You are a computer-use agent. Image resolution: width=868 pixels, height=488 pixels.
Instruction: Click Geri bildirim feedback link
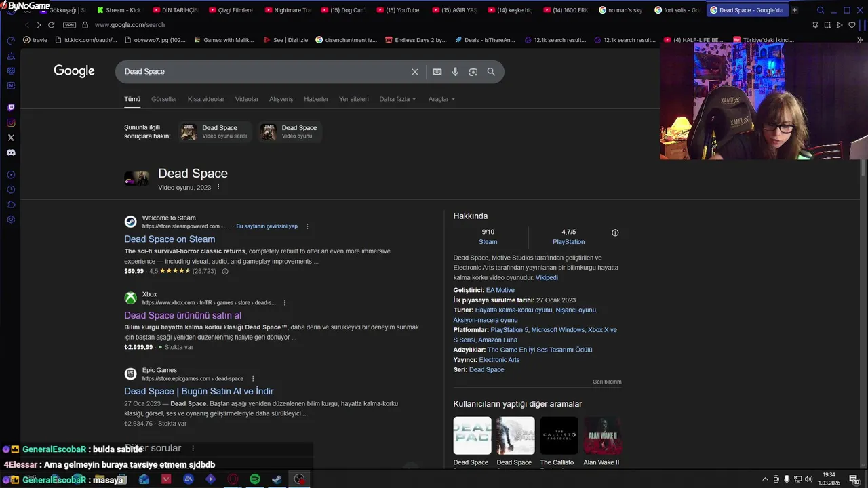[607, 382]
